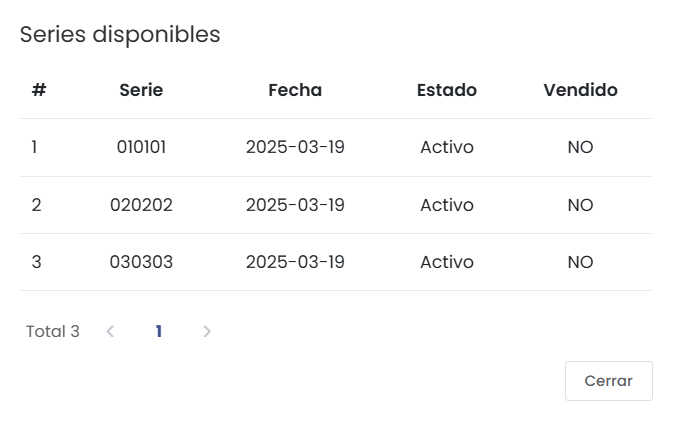The image size is (673, 432).
Task: Click Activo status in row 1
Action: 447,147
